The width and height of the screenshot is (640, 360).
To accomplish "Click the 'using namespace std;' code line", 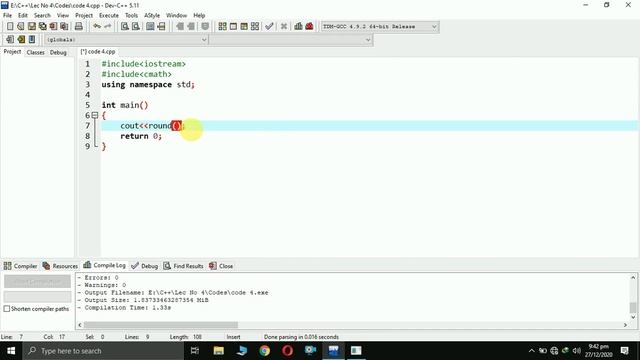I will coord(148,84).
